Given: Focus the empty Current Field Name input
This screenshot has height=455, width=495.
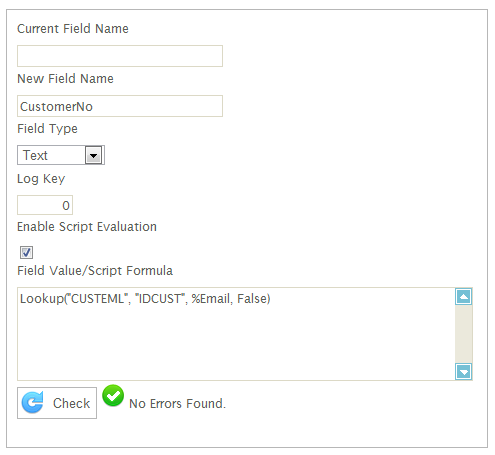Looking at the screenshot, I should [x=120, y=56].
